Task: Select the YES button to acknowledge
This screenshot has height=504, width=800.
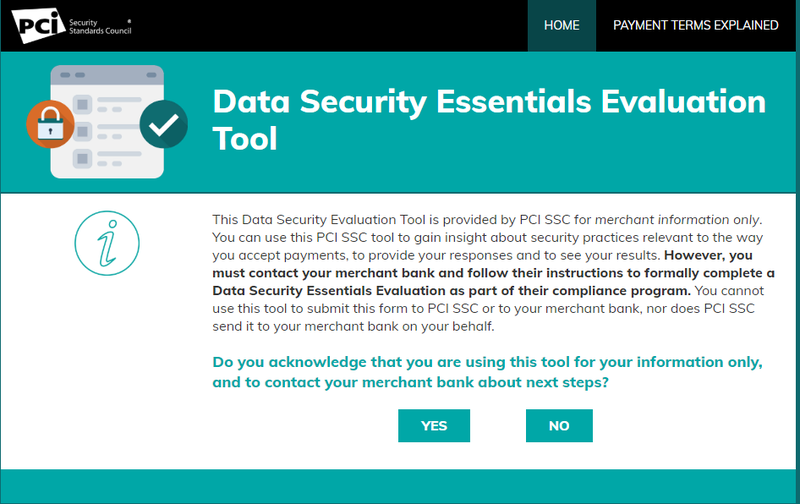Action: pos(434,425)
